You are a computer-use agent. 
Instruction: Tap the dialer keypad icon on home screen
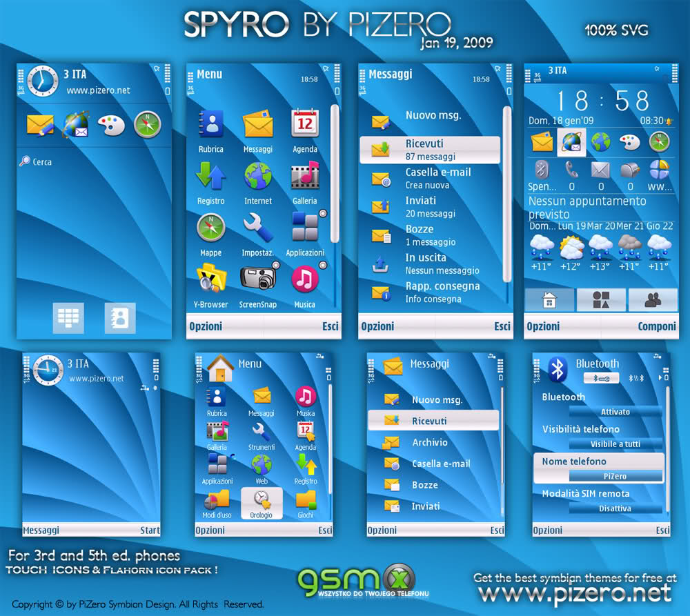[68, 317]
